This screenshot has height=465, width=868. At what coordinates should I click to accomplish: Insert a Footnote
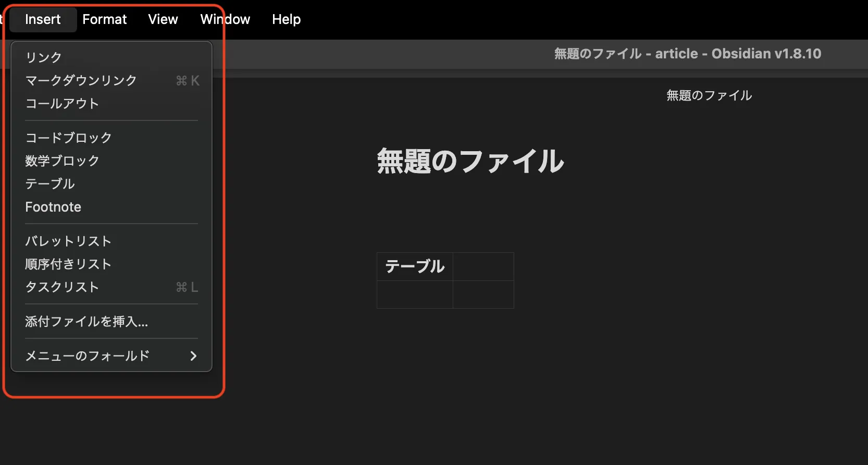pos(111,207)
